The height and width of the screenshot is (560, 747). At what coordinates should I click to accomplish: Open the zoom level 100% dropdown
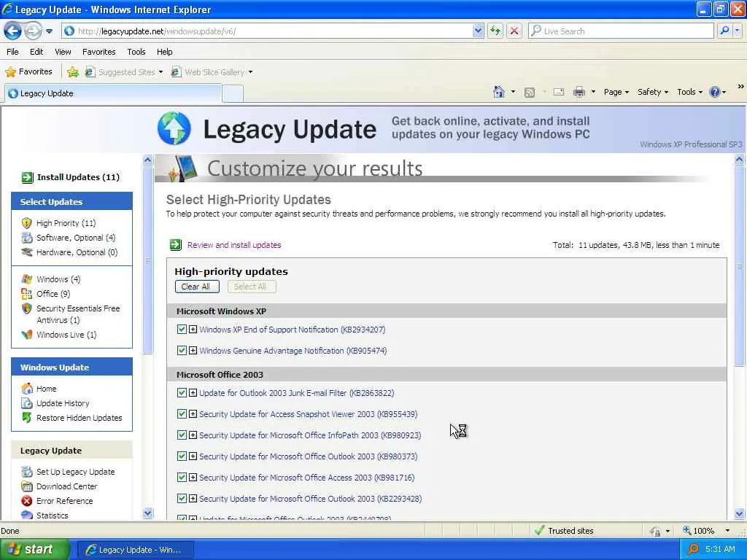pyautogui.click(x=727, y=531)
